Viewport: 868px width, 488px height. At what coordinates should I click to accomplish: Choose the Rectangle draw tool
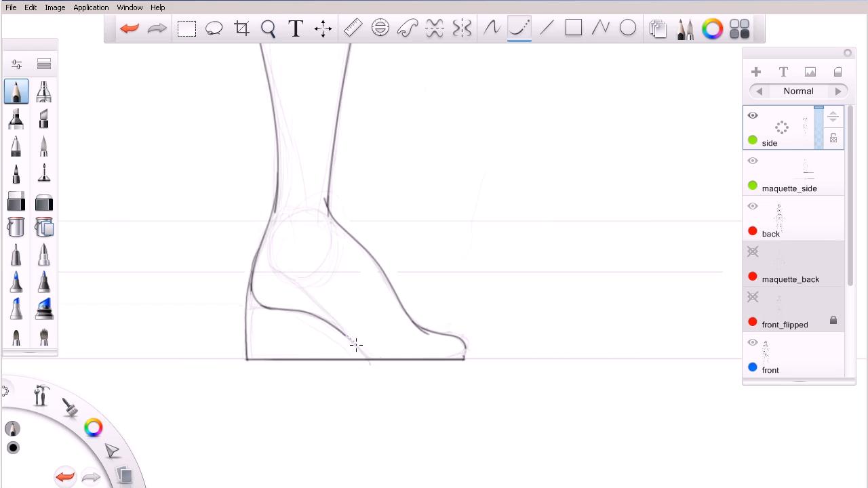pyautogui.click(x=574, y=28)
